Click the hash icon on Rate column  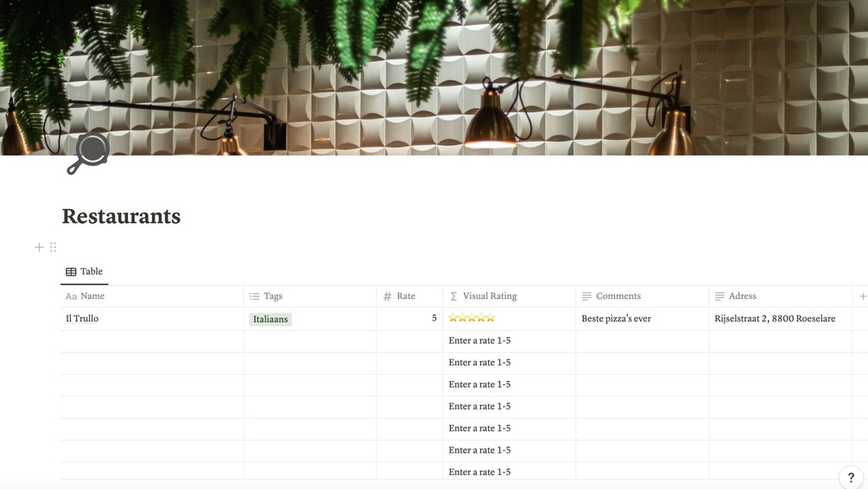(x=388, y=296)
